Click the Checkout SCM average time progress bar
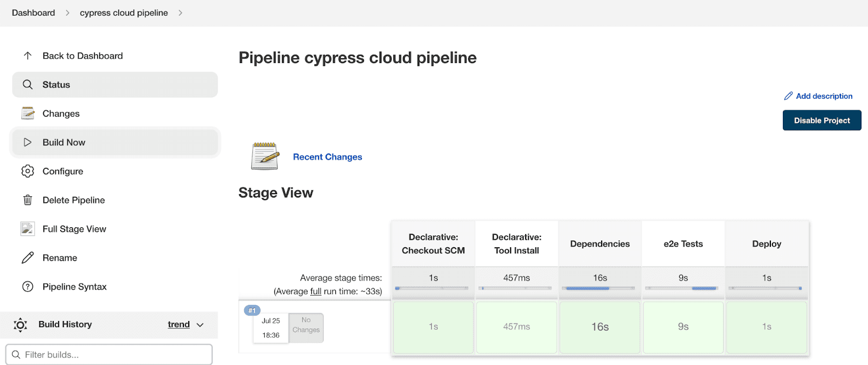 (x=432, y=288)
